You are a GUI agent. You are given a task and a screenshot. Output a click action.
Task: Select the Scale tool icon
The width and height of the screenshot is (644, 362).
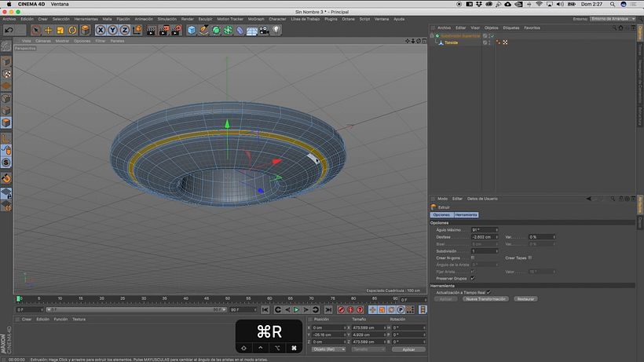point(60,30)
